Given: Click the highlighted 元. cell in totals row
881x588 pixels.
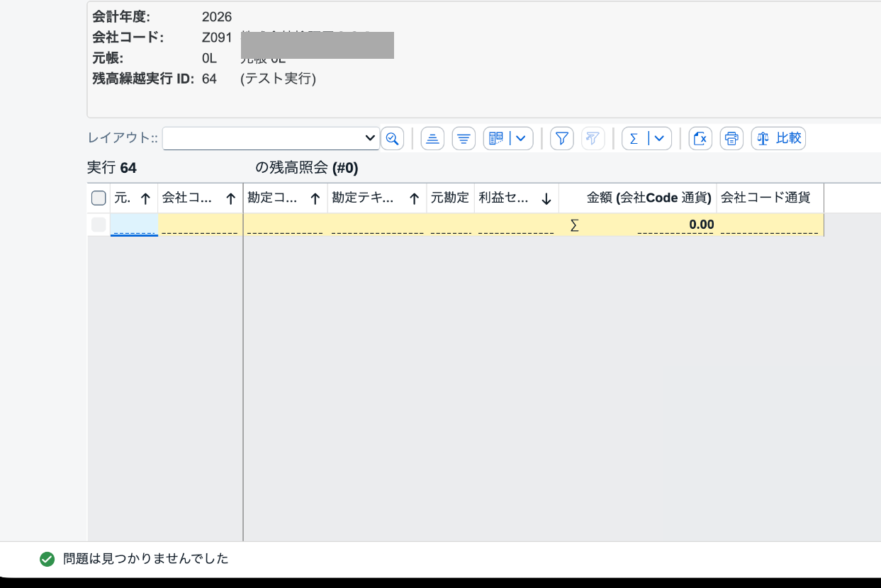Looking at the screenshot, I should point(134,225).
